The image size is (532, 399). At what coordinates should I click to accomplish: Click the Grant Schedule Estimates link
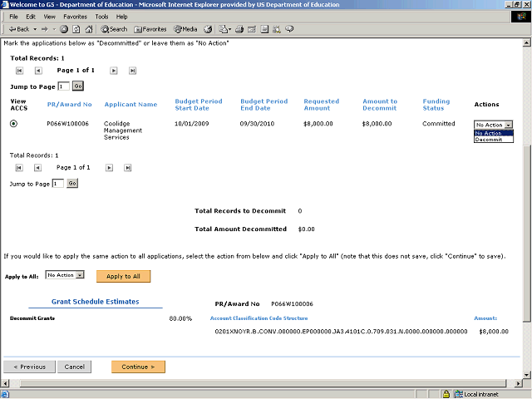point(96,302)
